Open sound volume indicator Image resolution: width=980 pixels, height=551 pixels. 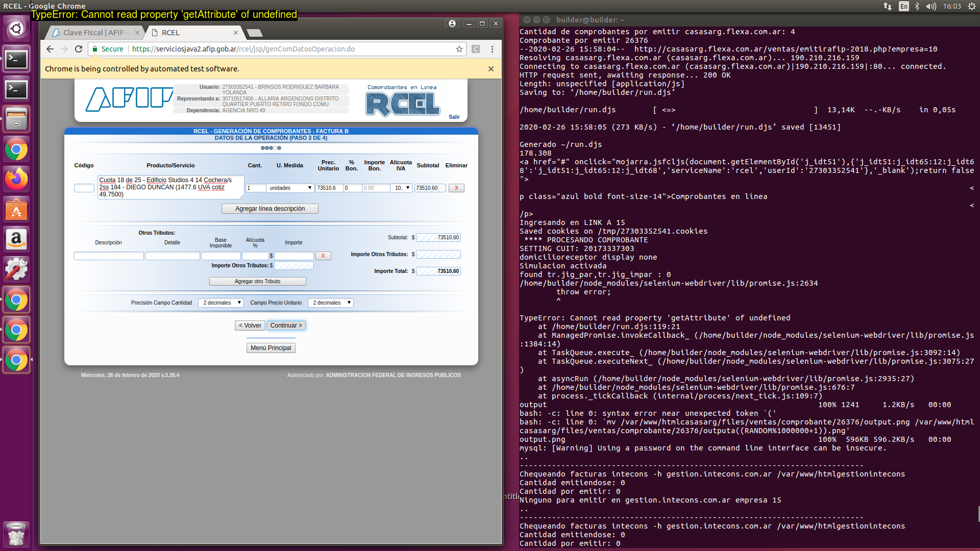pos(932,6)
